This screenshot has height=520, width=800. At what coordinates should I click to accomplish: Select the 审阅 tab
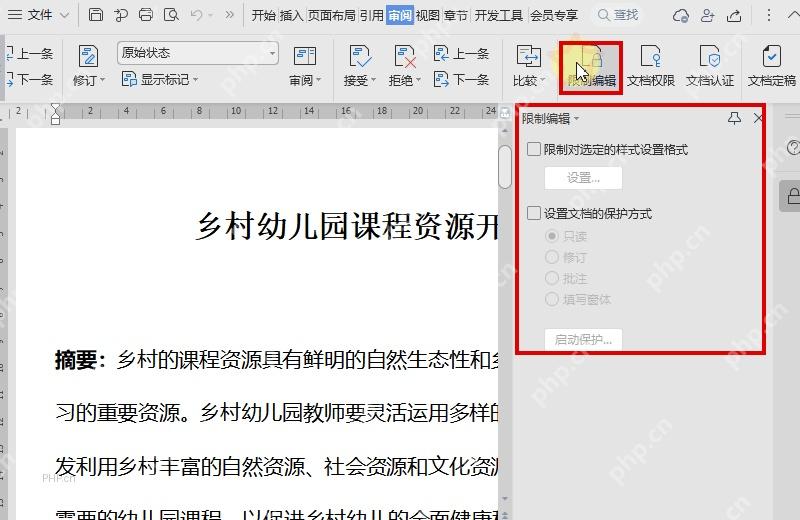pos(399,15)
